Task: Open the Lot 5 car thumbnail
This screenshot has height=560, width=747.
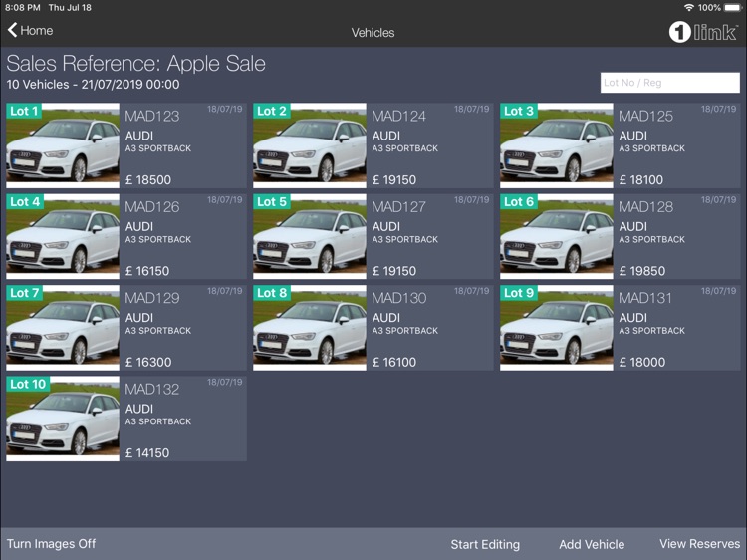Action: click(310, 236)
